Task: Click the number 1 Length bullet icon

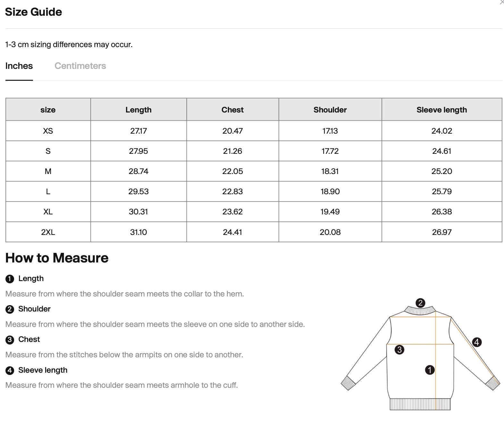Action: [x=10, y=279]
